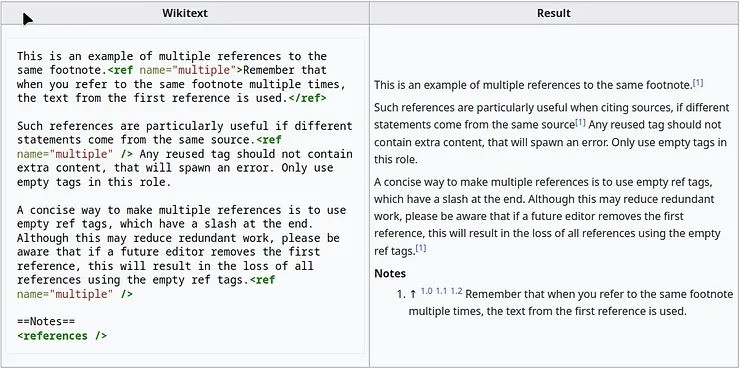Click footnote marker [1] after 'same source'
Viewport: 740px width, 369px height.
pos(580,123)
